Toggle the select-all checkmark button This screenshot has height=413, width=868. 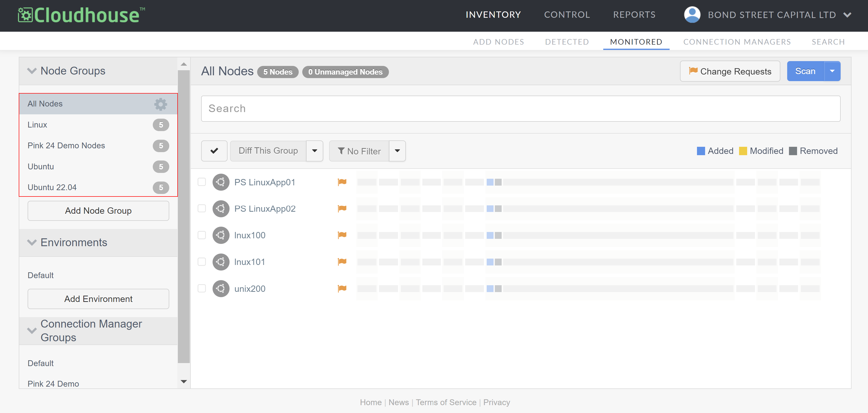click(x=214, y=151)
